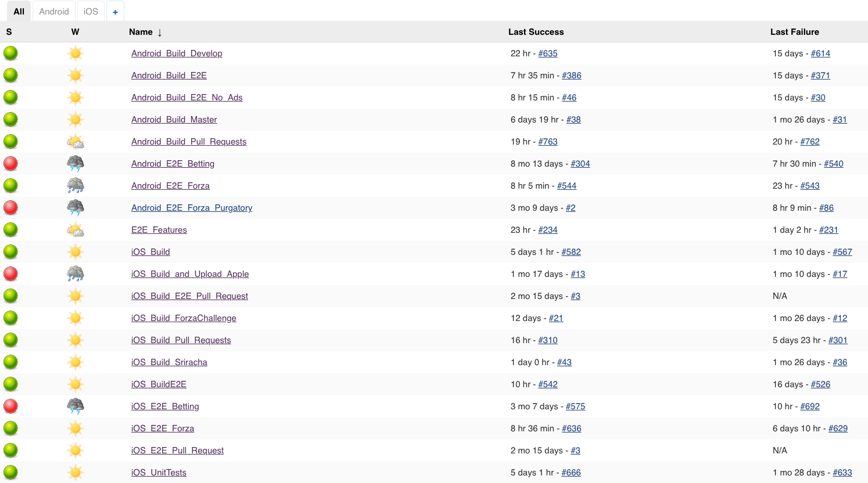This screenshot has height=483, width=868.
Task: Open the iOS_Build_ForzaChallenge job
Action: tap(184, 318)
